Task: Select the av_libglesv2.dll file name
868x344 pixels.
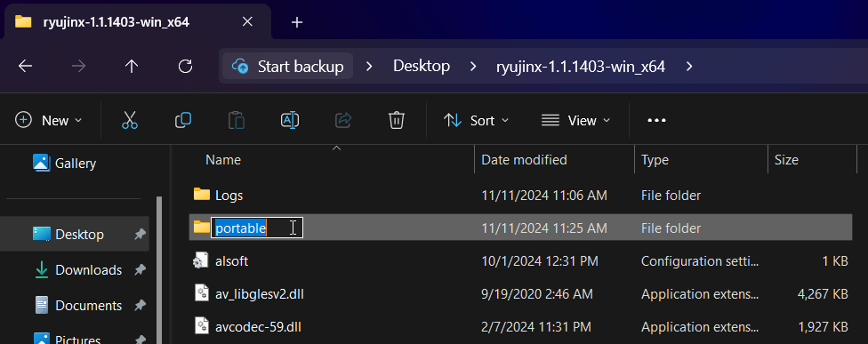Action: 260,293
